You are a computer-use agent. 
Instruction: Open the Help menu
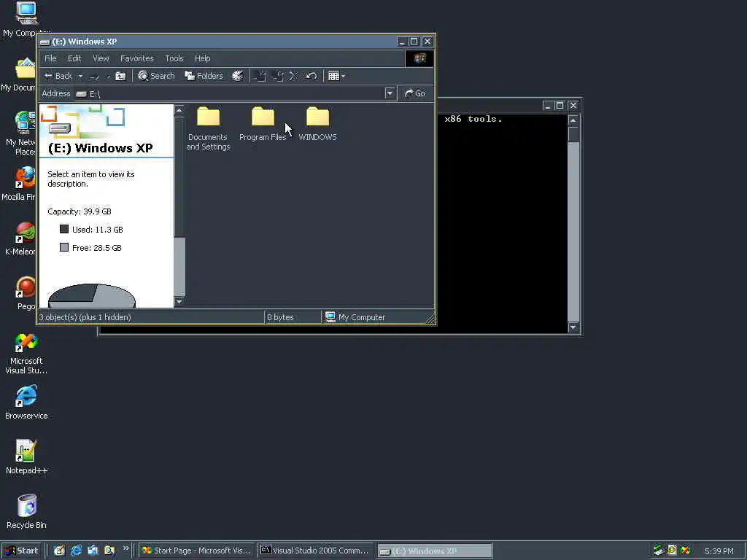(203, 58)
